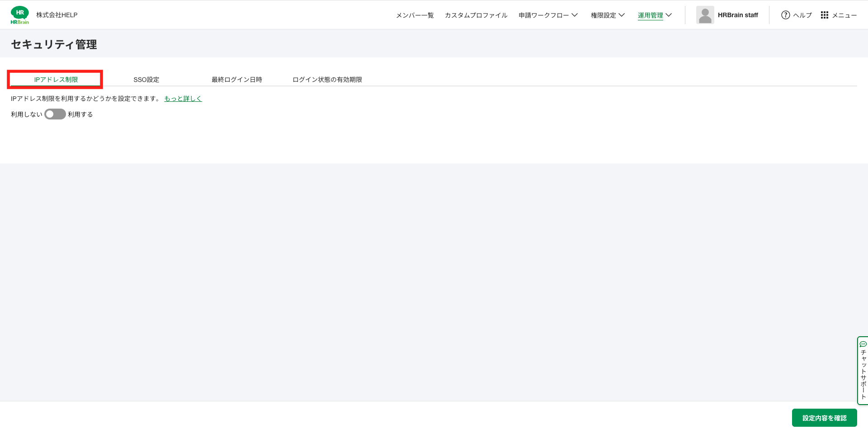Viewport: 868px width, 434px height.
Task: Expand the 申請ワークフロー dropdown
Action: tap(548, 15)
